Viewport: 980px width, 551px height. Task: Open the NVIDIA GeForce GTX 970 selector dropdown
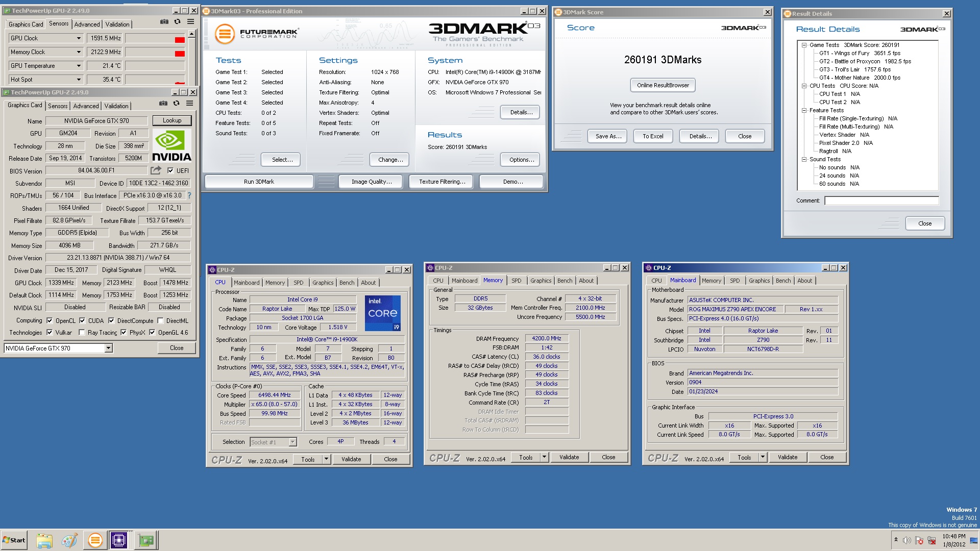pyautogui.click(x=108, y=348)
